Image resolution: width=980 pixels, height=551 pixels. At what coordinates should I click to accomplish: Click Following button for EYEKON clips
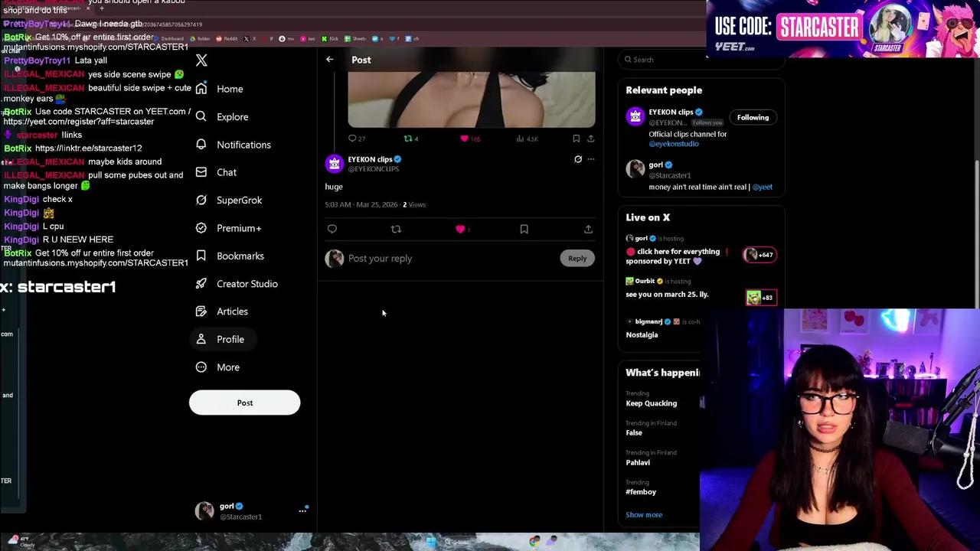tap(753, 117)
